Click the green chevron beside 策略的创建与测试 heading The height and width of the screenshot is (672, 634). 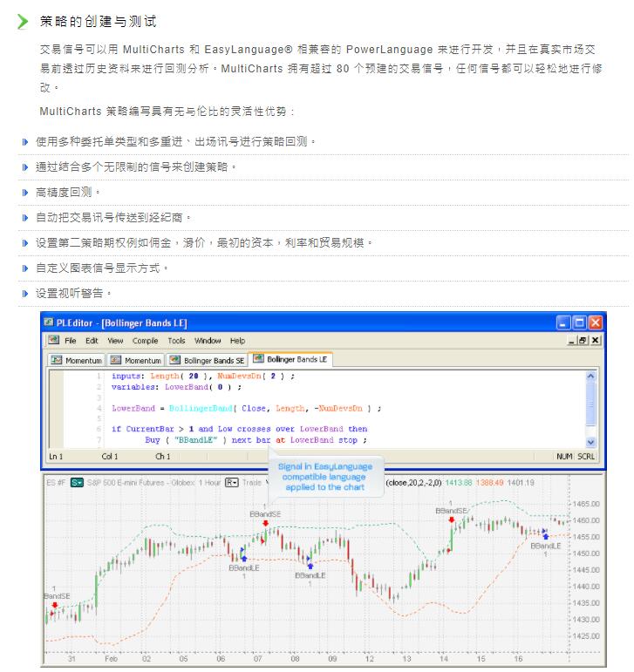[23, 22]
